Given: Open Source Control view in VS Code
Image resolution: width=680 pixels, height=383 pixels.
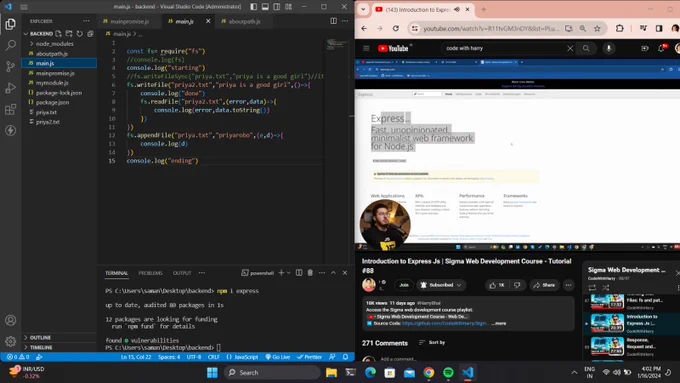Looking at the screenshot, I should pos(10,66).
